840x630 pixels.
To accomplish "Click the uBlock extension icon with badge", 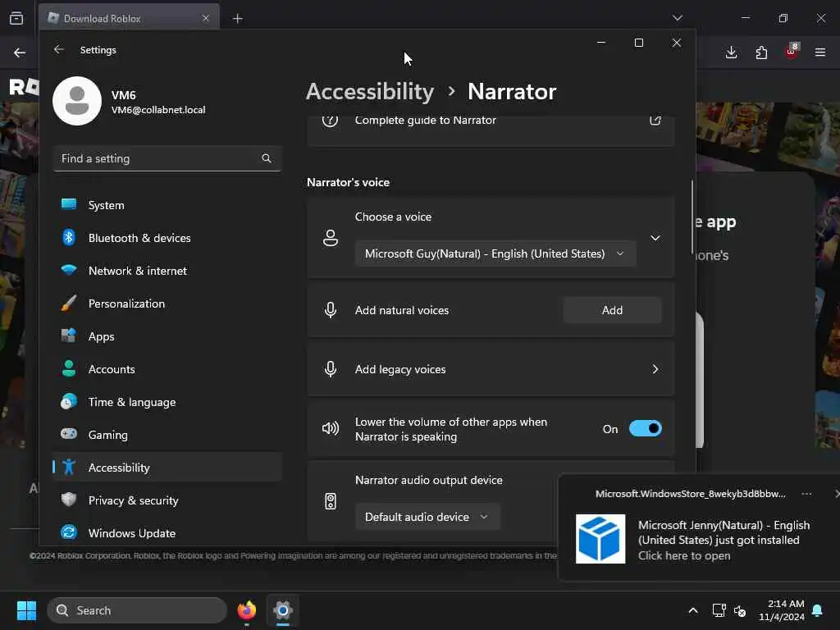I will coord(792,52).
